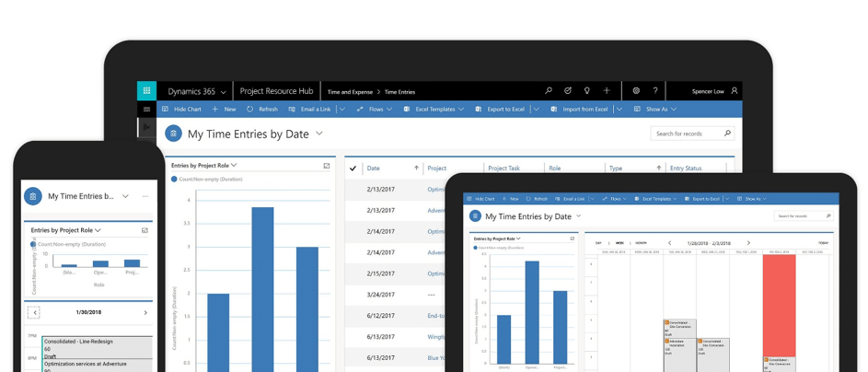The width and height of the screenshot is (868, 372).
Task: Open the Flows dropdown in laptop command bar
Action: tap(375, 109)
